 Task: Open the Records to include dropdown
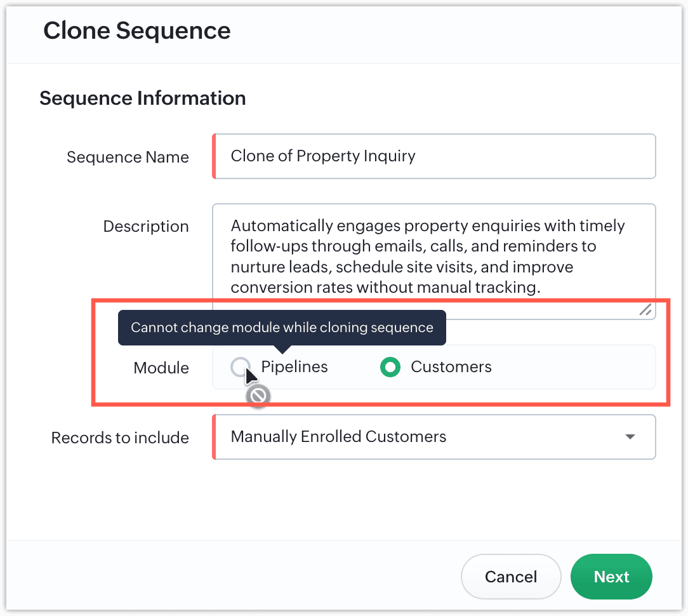click(434, 437)
